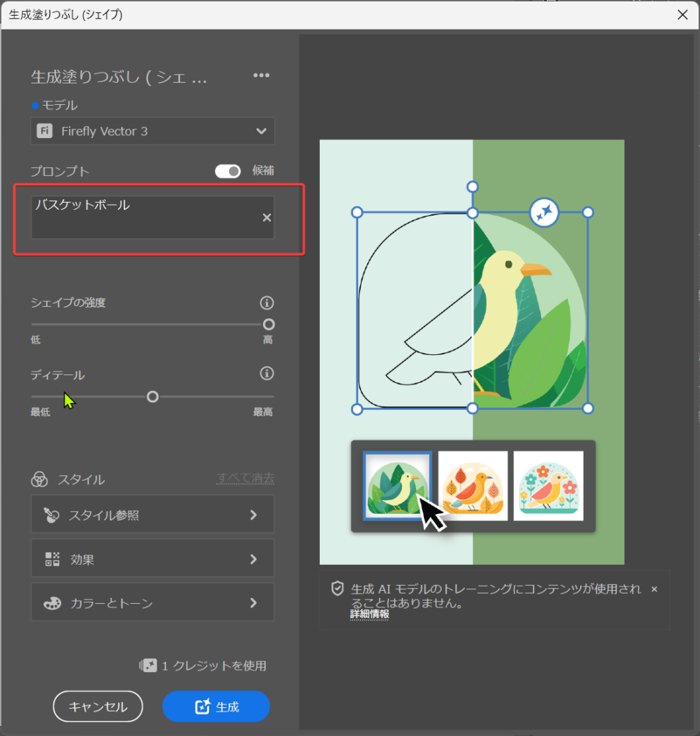The image size is (700, 736).
Task: Click the 効果 grid icon
Action: (52, 559)
